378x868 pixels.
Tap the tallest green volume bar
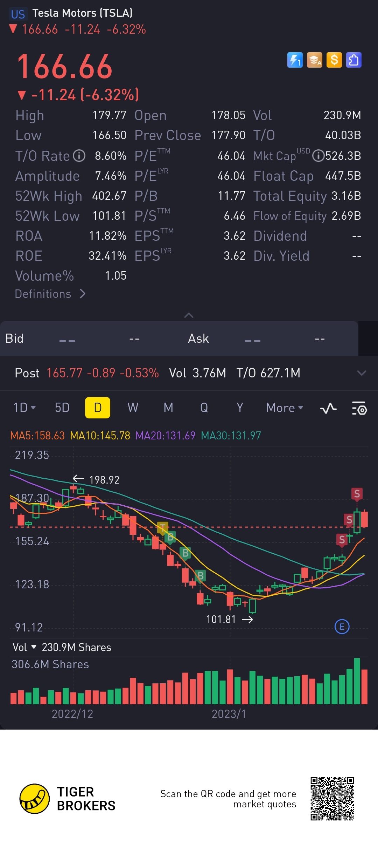point(357,681)
